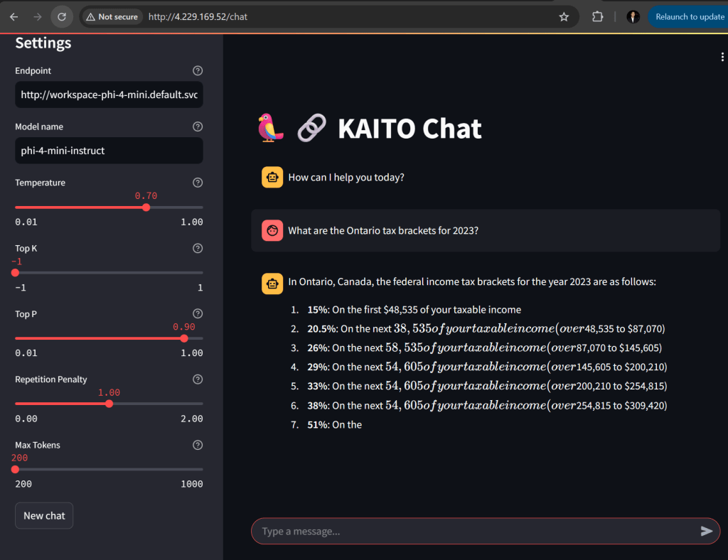Screen dimensions: 728x560
Task: Bookmark this page with the star icon
Action: (x=564, y=17)
